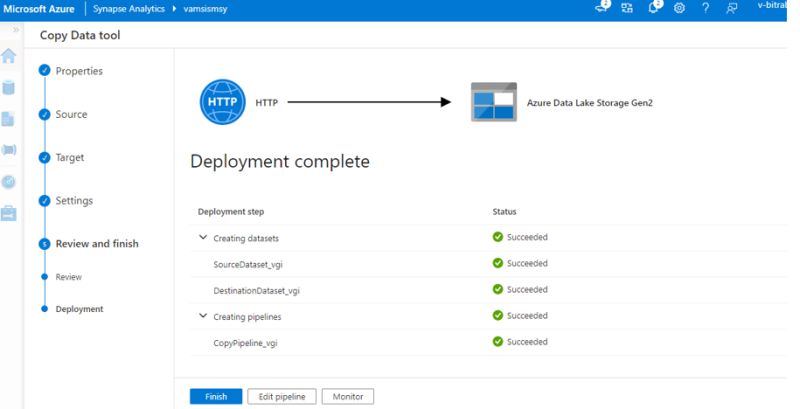The image size is (800, 409).
Task: Select the Review and finish step
Action: [x=96, y=244]
